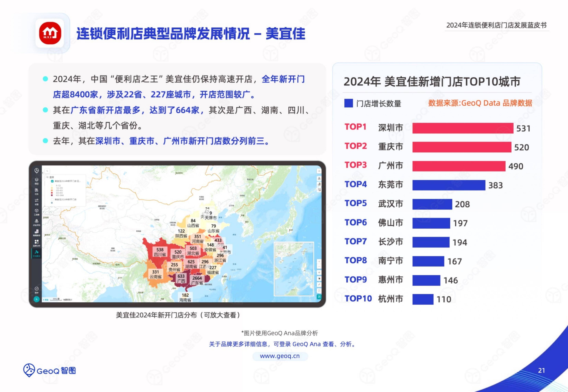Zoom in with the plus button
This screenshot has width=568, height=392.
click(319, 261)
